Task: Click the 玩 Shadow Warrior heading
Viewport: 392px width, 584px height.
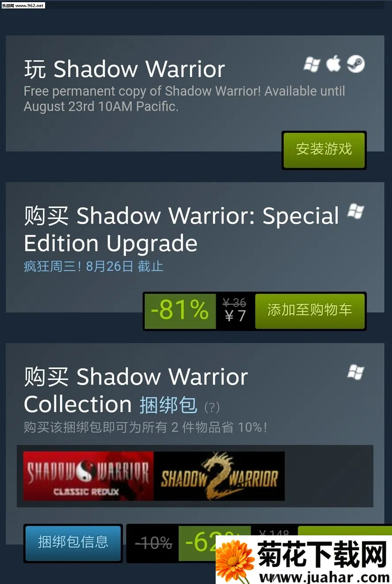Action: tap(125, 69)
